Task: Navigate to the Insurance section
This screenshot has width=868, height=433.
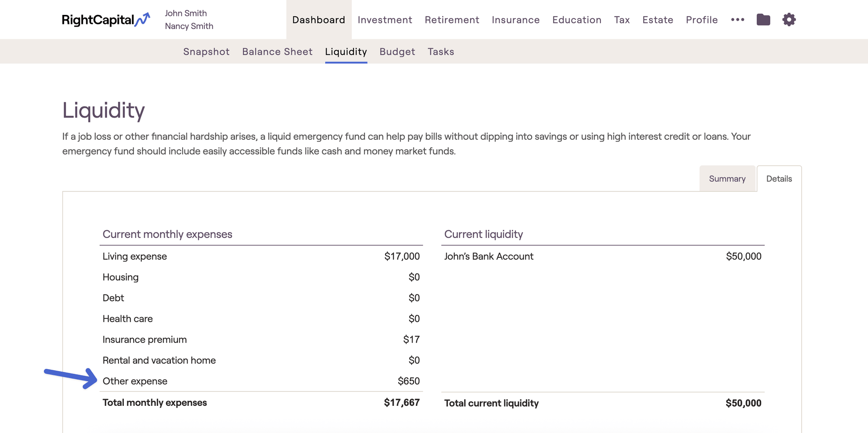Action: pyautogui.click(x=515, y=20)
